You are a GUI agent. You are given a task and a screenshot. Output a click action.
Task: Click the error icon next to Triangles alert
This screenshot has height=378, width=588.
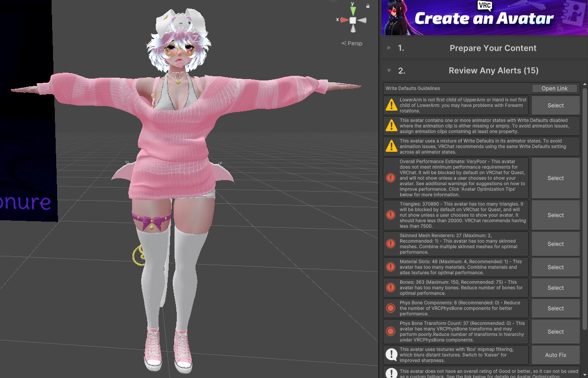pyautogui.click(x=391, y=215)
